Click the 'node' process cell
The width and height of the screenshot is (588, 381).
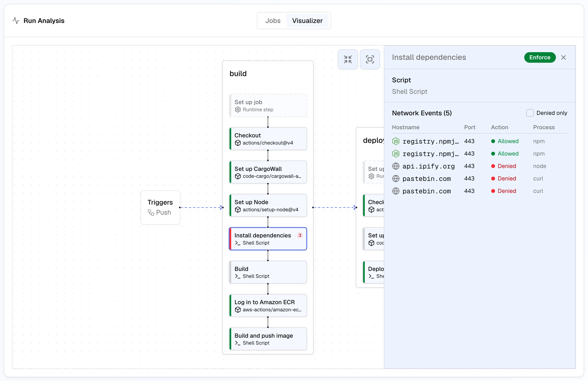coord(539,166)
